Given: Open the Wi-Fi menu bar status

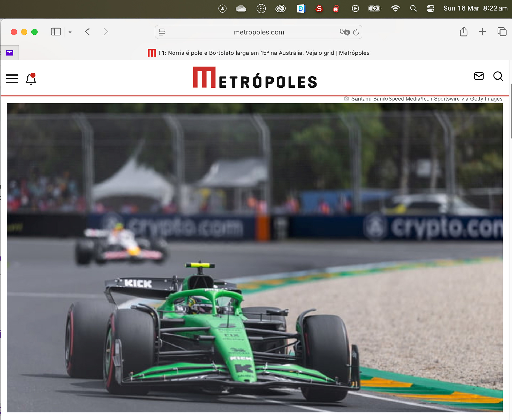Looking at the screenshot, I should coord(395,9).
